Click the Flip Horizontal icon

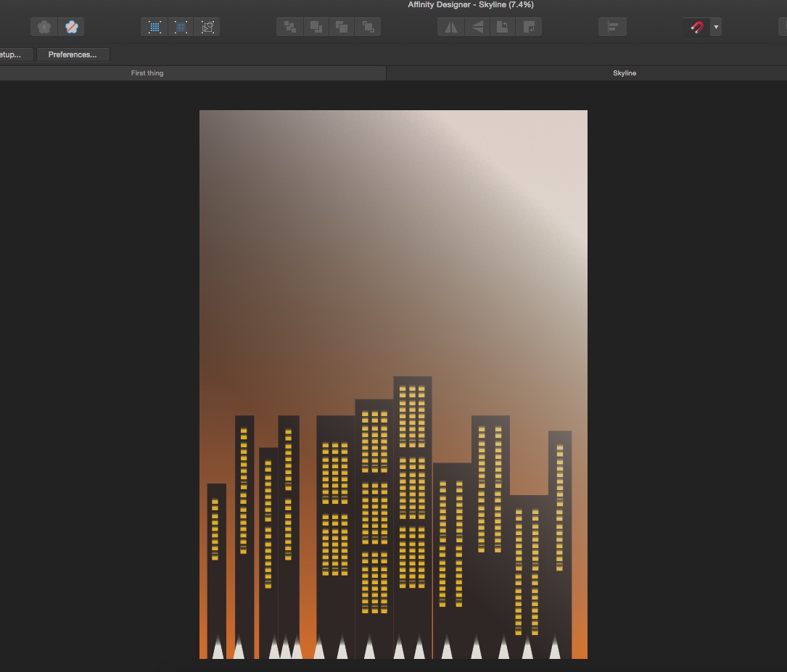click(451, 28)
